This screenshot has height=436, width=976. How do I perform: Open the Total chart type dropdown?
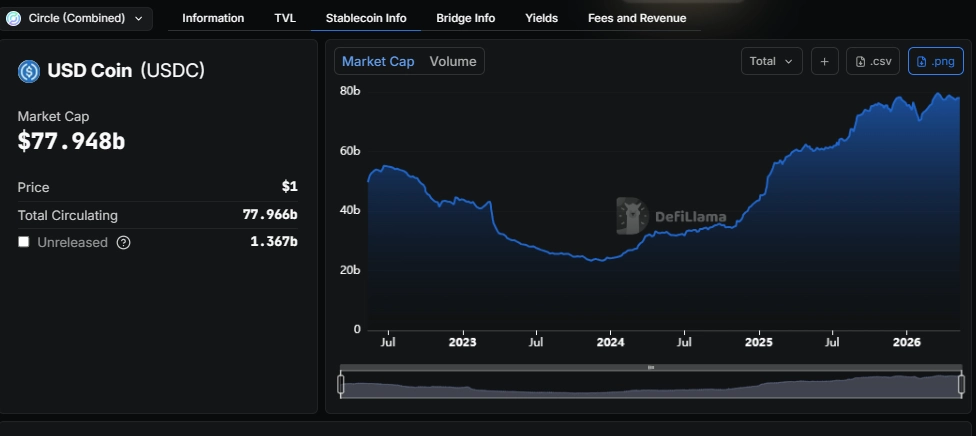pos(772,61)
